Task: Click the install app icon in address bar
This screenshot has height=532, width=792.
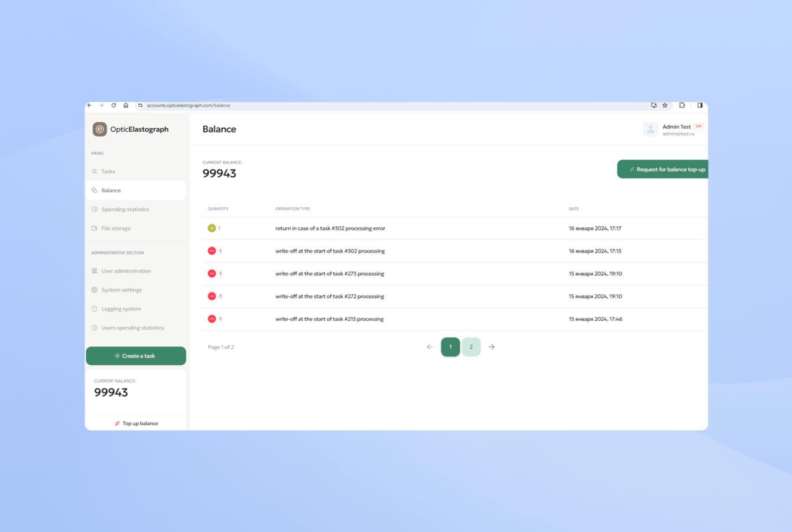Action: coord(654,105)
